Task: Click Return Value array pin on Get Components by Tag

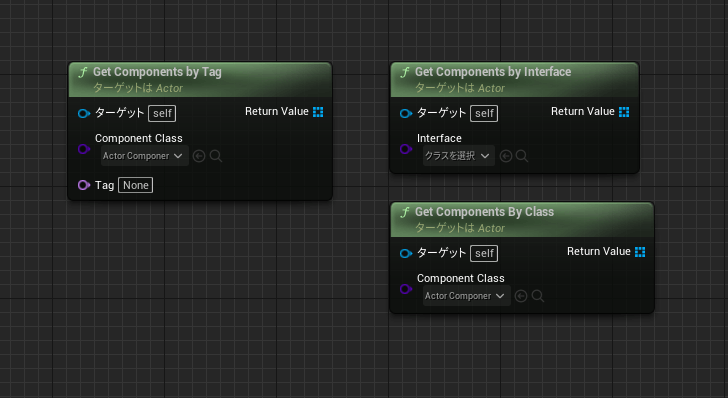Action: click(x=318, y=112)
